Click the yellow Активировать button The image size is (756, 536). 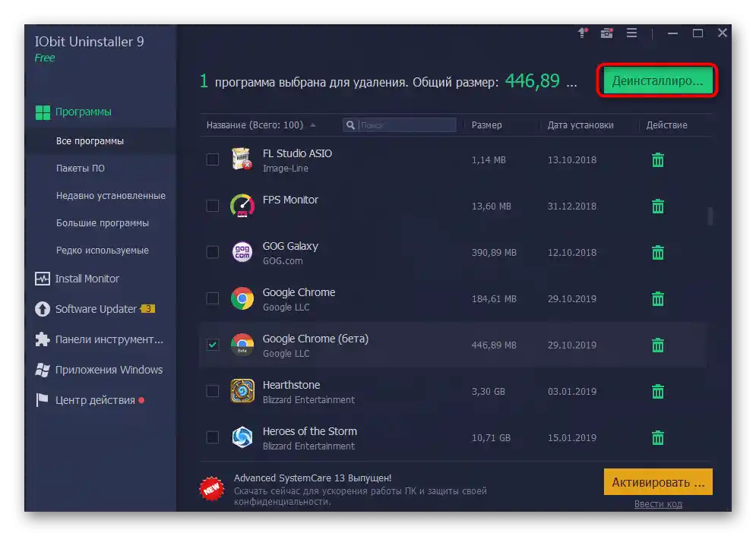tap(658, 481)
